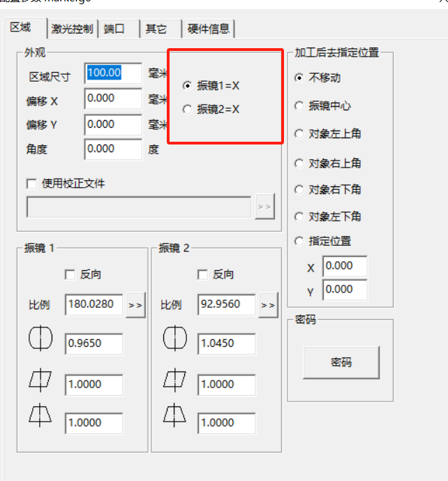Screen dimensions: 448x481
Task: Click the 密码 button
Action: point(341,363)
